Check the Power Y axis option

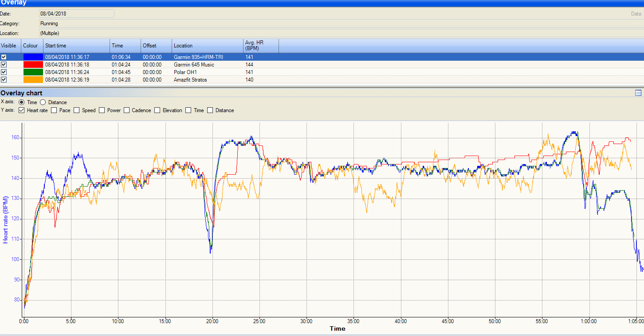click(102, 110)
